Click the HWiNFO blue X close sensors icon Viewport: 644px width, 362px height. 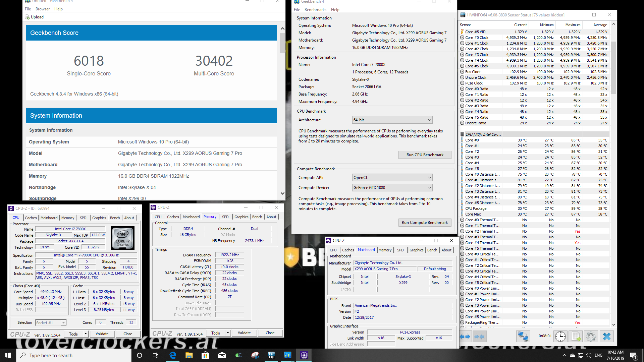(x=607, y=337)
